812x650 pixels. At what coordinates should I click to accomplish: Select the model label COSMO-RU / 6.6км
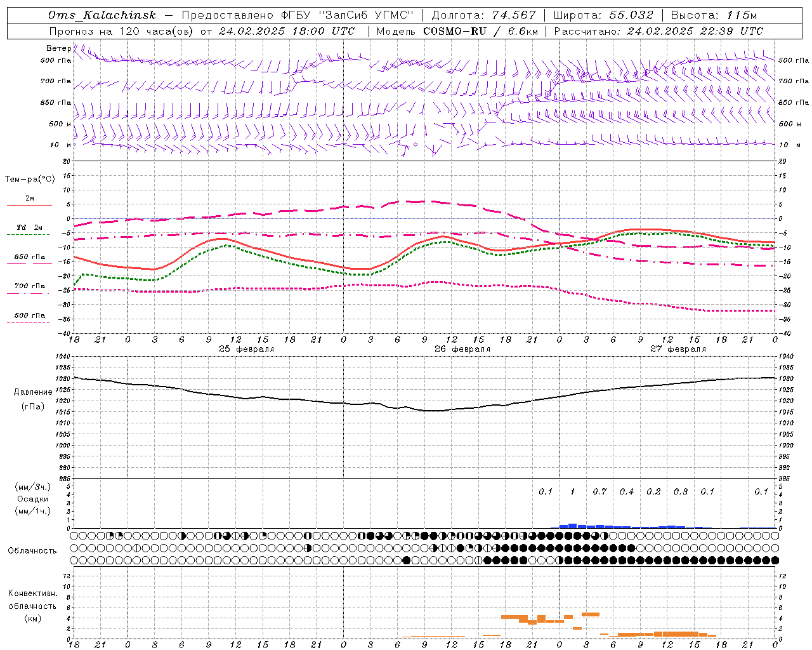click(480, 31)
